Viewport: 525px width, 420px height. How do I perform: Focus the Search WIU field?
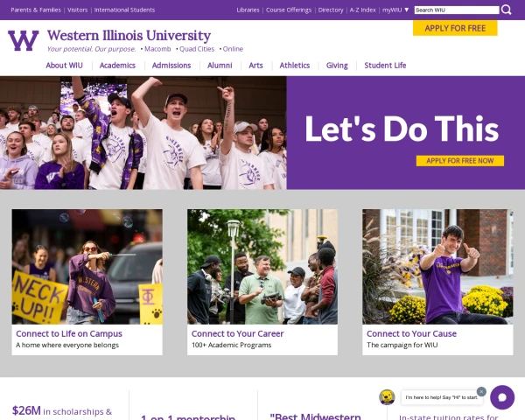click(457, 10)
